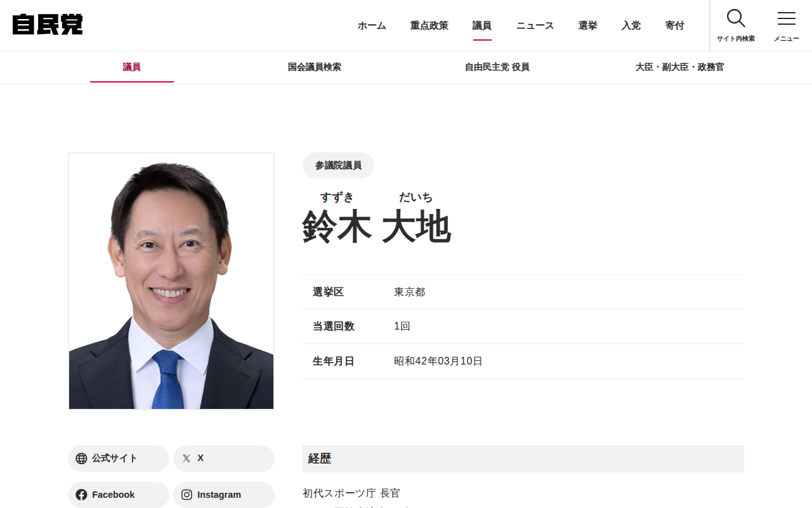Click the Facebook logo icon

pyautogui.click(x=81, y=495)
